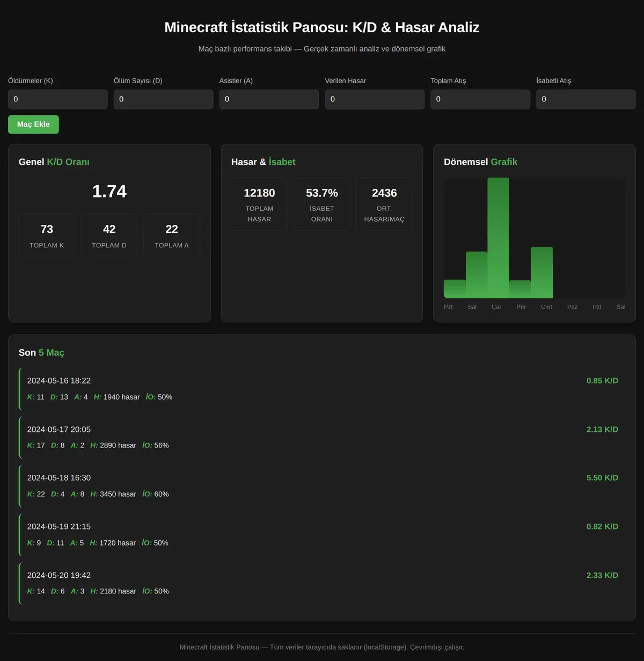
Task: Open match entry 2024-05-18 16:30
Action: (x=322, y=486)
